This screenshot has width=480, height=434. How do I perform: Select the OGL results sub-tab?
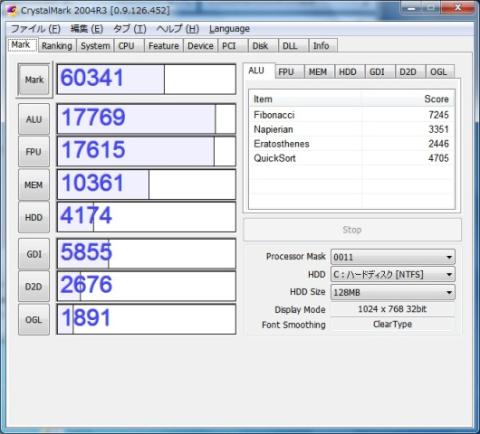pyautogui.click(x=439, y=72)
